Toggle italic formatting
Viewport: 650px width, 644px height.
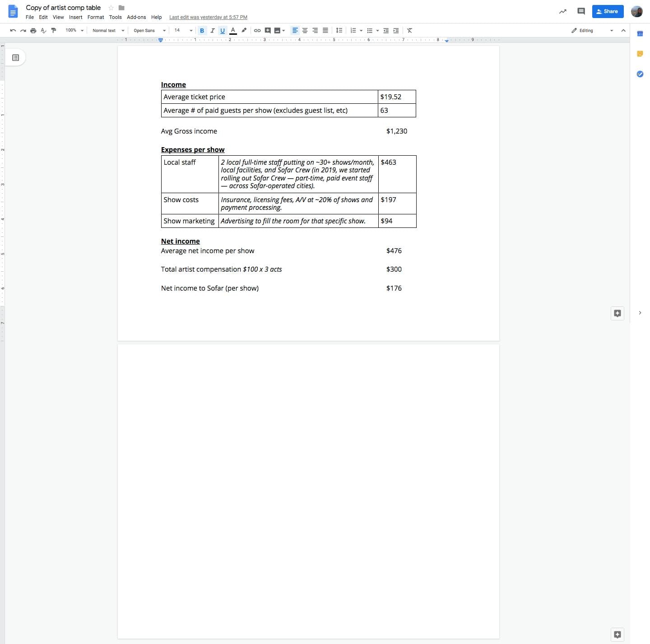[x=212, y=31]
